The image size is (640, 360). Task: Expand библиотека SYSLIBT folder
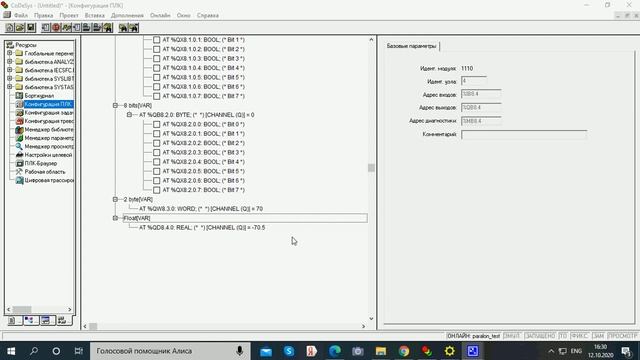pyautogui.click(x=9, y=78)
